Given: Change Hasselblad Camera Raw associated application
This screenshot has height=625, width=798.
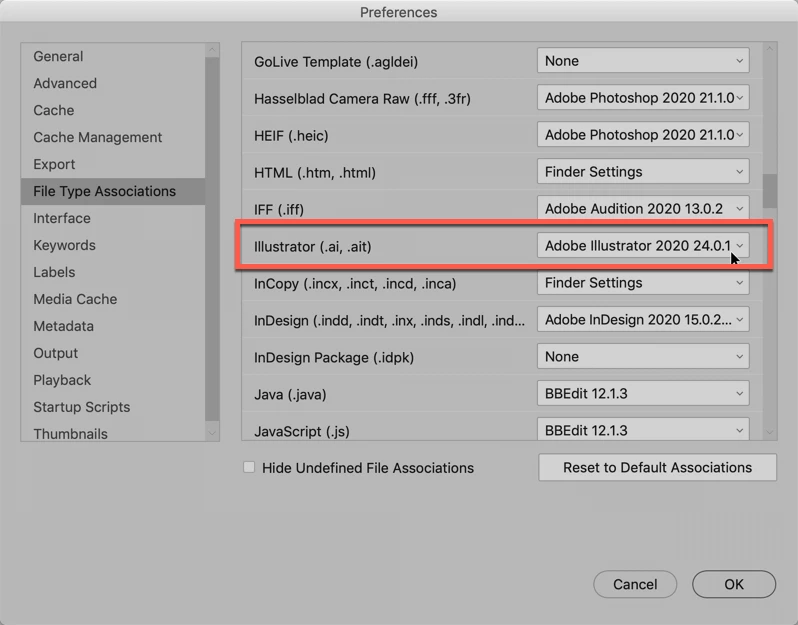Looking at the screenshot, I should (643, 98).
